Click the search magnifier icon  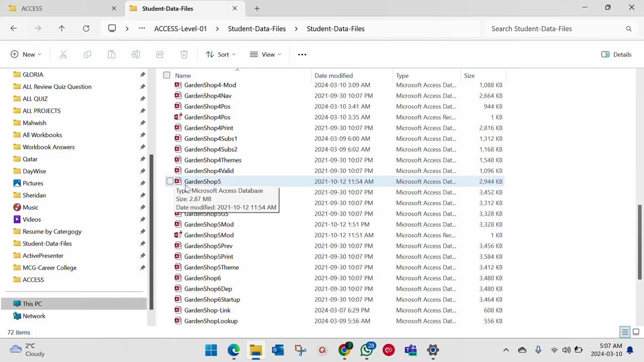point(628,29)
